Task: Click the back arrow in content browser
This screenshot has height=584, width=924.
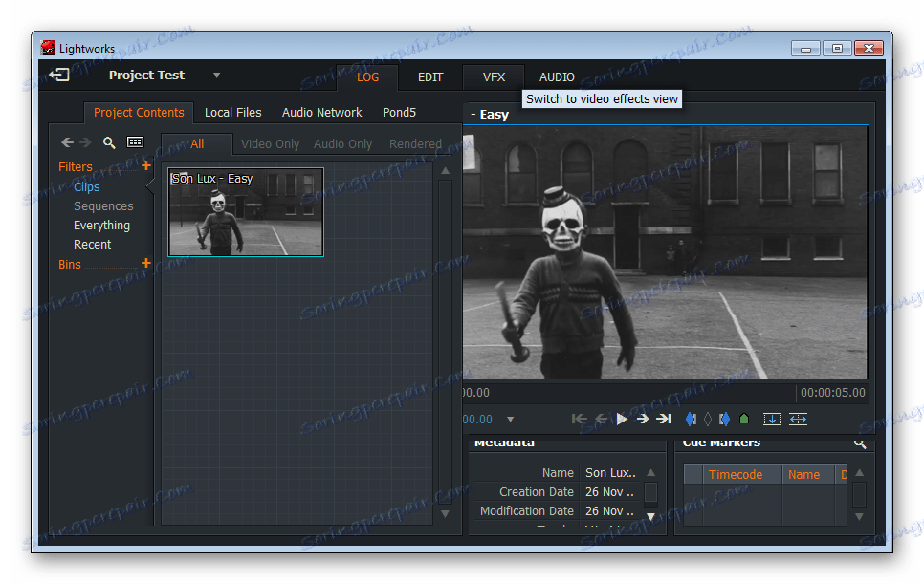Action: [67, 142]
